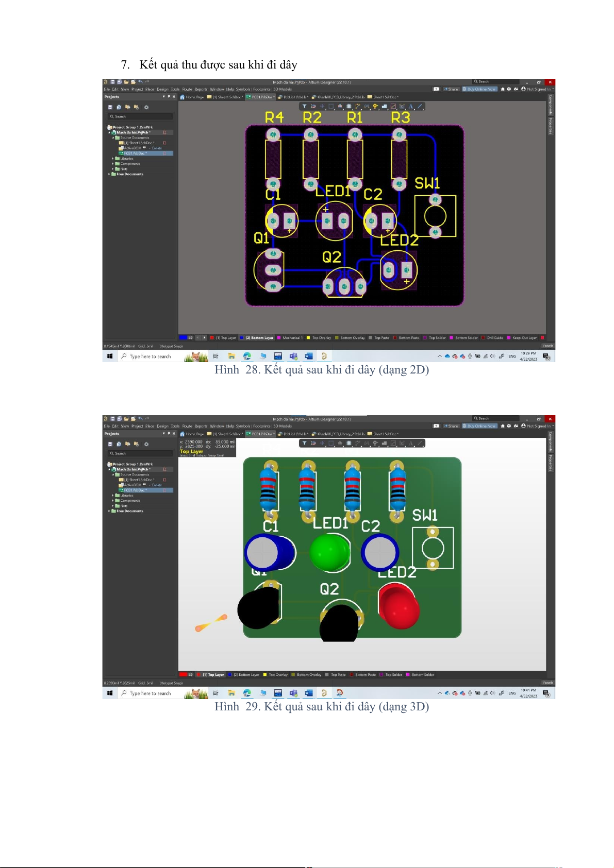Image resolution: width=614 pixels, height=868 pixels.
Task: Click Buy Online Now in the 2D screenshot
Action: (479, 89)
